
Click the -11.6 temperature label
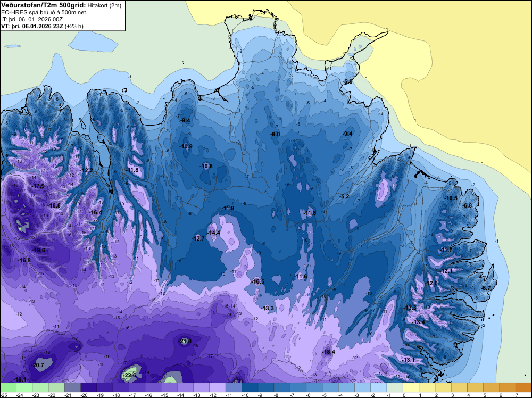pyautogui.click(x=301, y=276)
